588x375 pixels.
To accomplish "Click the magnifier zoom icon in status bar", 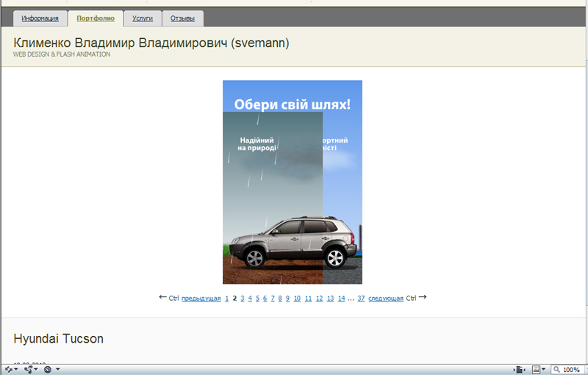I will click(x=557, y=369).
